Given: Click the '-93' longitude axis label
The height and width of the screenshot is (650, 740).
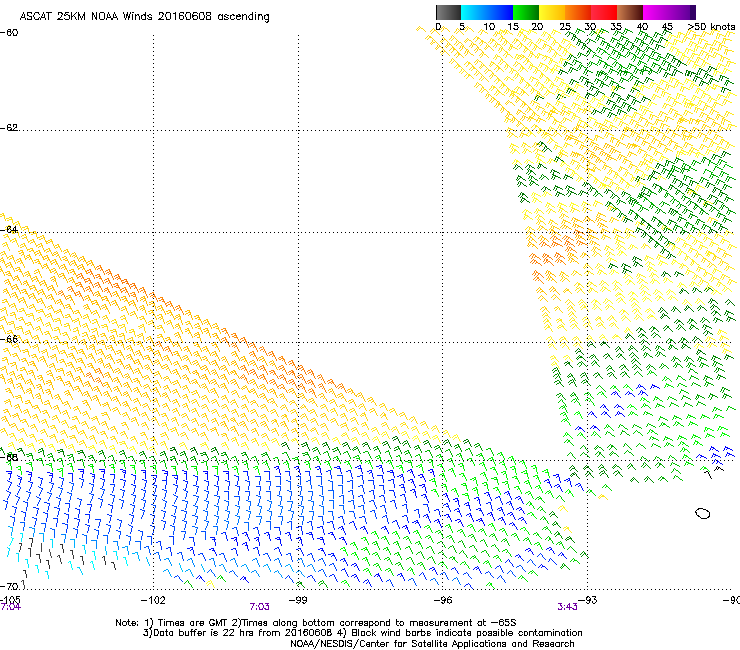Looking at the screenshot, I should point(588,600).
